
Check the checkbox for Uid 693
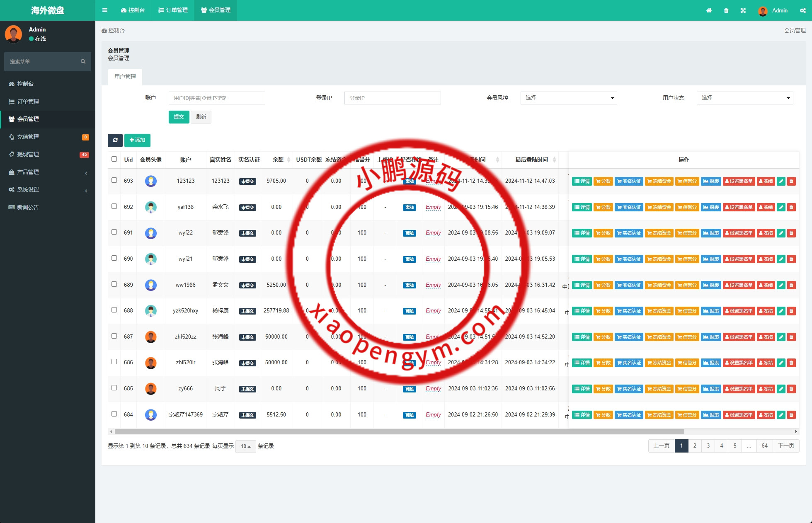click(114, 180)
